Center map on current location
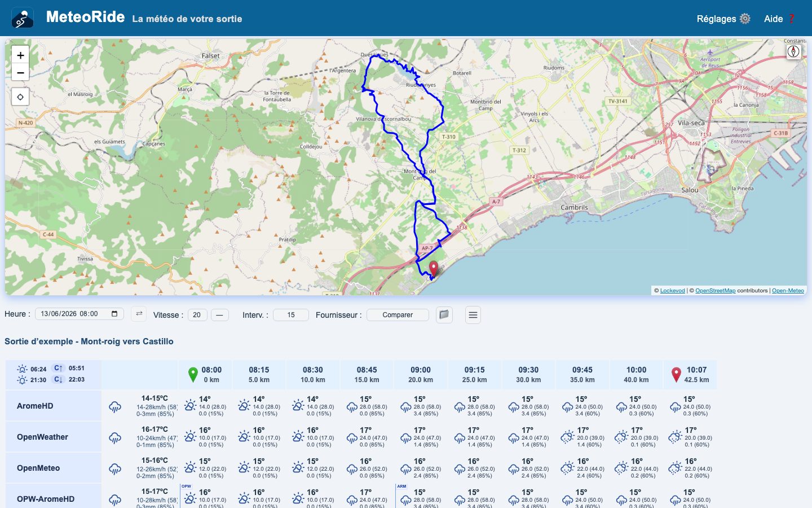Screen dimensions: 812x508 click(x=20, y=97)
